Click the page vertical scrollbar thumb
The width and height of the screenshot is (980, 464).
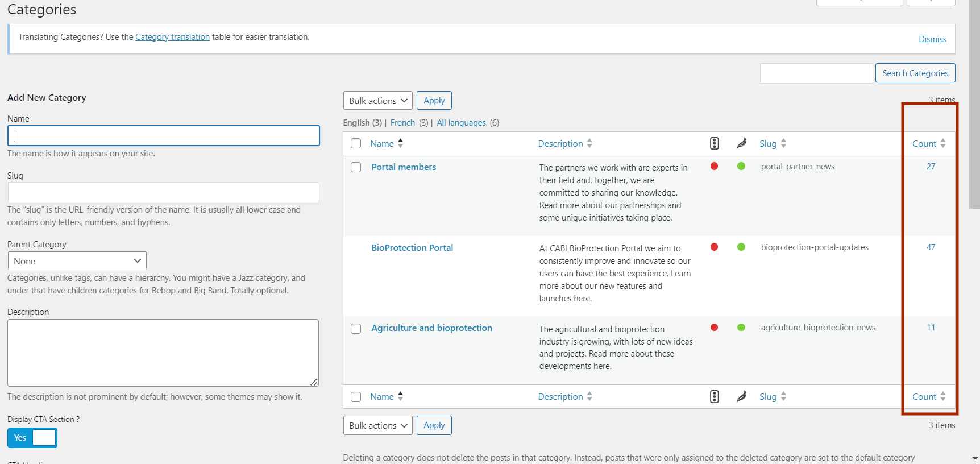(x=974, y=105)
